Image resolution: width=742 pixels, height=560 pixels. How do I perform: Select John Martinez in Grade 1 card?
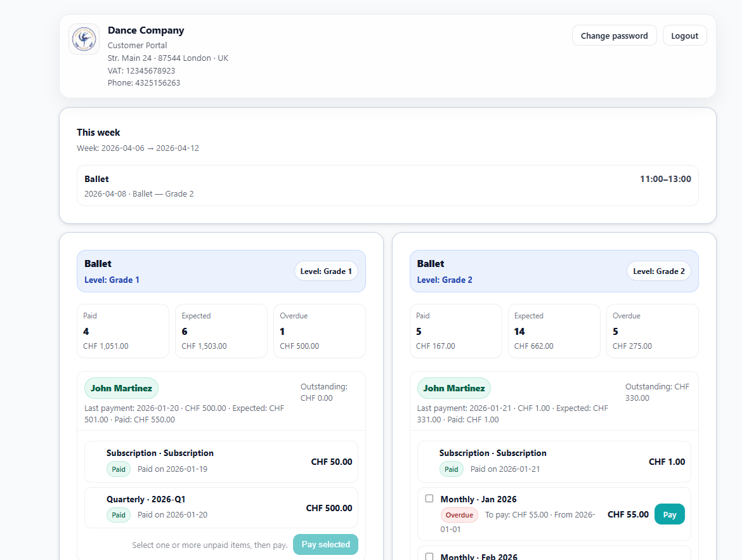(x=121, y=388)
